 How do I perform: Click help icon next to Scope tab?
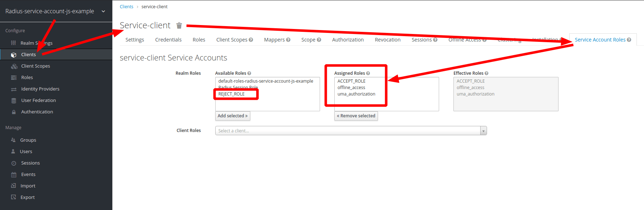(319, 40)
